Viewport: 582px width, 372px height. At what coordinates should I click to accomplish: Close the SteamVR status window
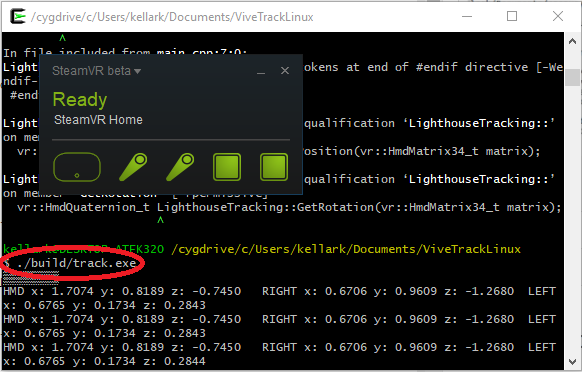285,71
